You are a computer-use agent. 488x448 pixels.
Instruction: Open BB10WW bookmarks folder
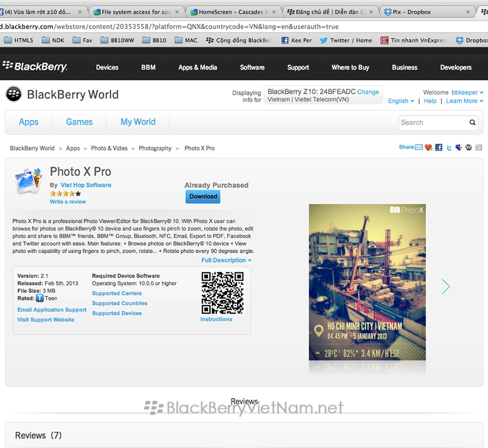(117, 40)
